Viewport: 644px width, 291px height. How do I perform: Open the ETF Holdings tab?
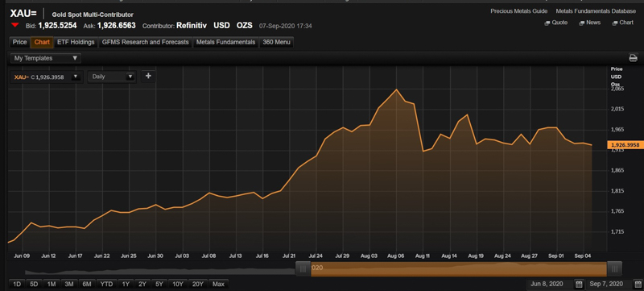click(x=76, y=43)
